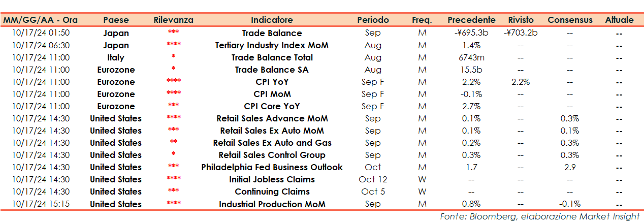Select the Tertiary Industry Index MoM indicator
The width and height of the screenshot is (644, 223).
tap(272, 45)
